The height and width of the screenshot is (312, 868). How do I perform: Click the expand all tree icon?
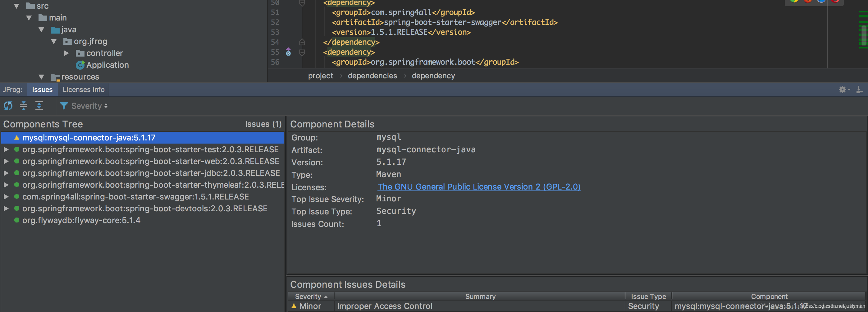39,106
